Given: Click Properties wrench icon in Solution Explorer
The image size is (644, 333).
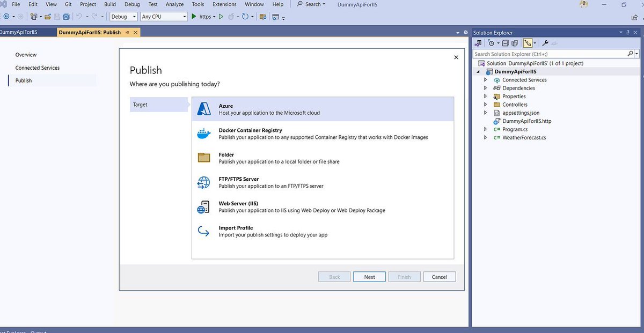Looking at the screenshot, I should tap(545, 43).
